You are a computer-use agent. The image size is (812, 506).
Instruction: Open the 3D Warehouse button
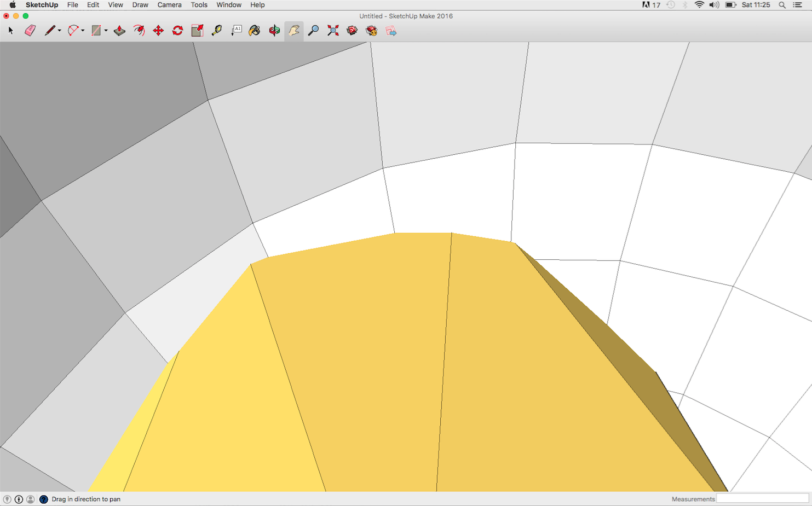pos(352,31)
